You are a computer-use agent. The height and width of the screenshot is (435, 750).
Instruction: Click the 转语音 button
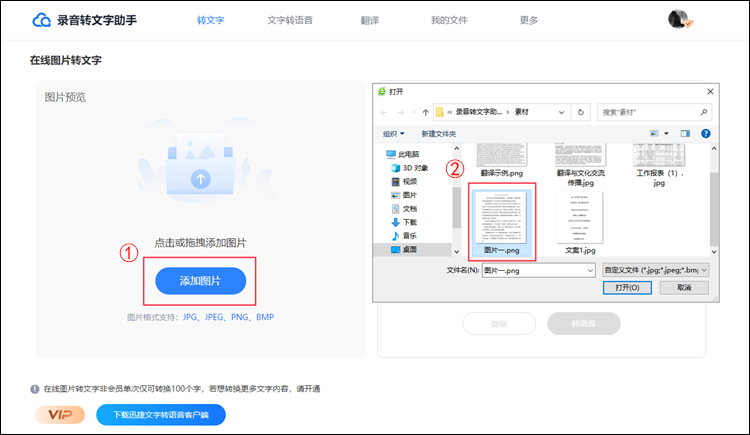point(584,324)
